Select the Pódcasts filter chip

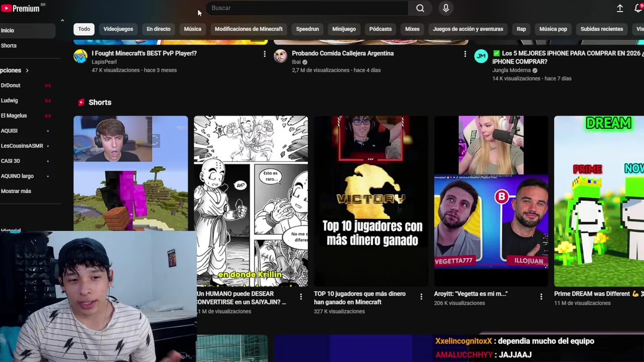380,29
